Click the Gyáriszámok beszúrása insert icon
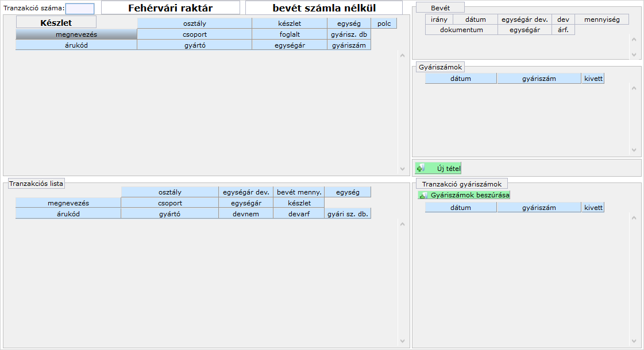 click(x=423, y=195)
